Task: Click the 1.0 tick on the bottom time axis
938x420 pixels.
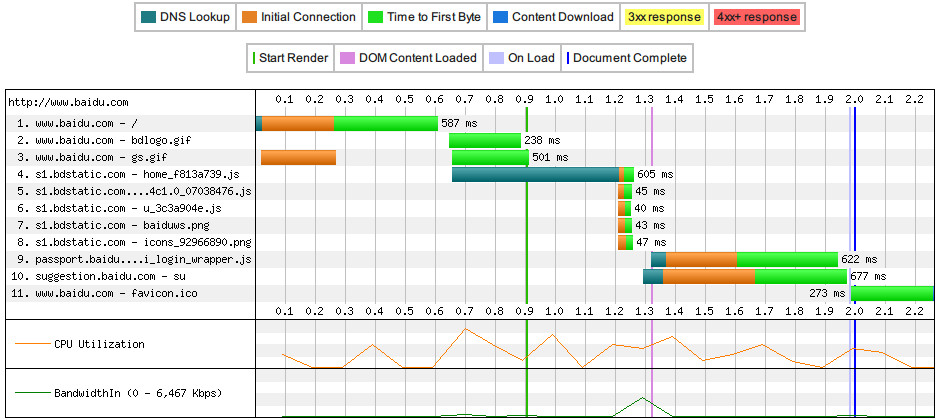Action: click(555, 311)
